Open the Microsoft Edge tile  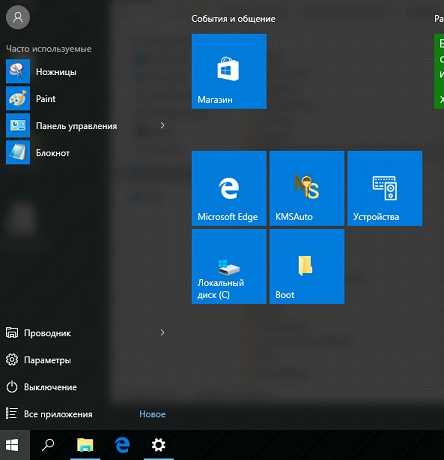click(x=229, y=188)
